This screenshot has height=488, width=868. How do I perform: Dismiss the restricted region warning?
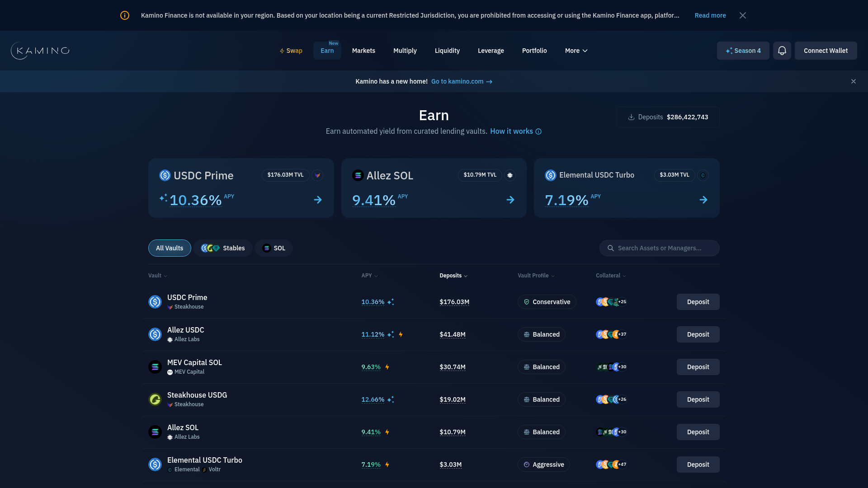[x=743, y=15]
